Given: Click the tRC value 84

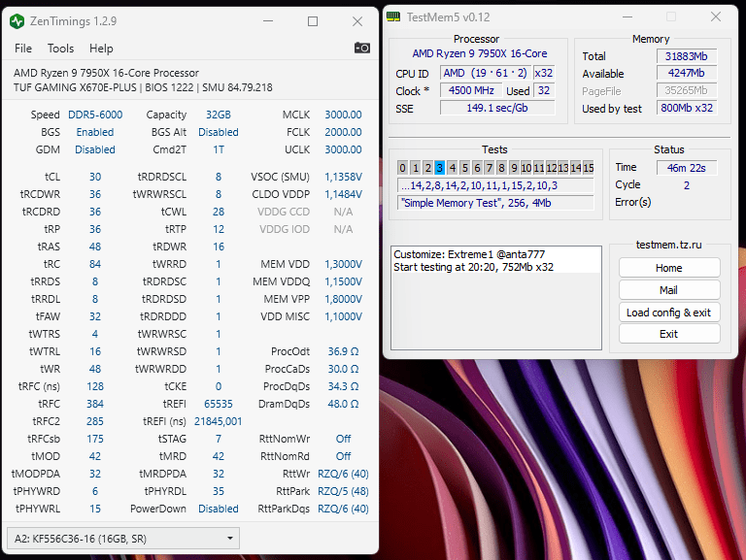Looking at the screenshot, I should click(x=95, y=264).
